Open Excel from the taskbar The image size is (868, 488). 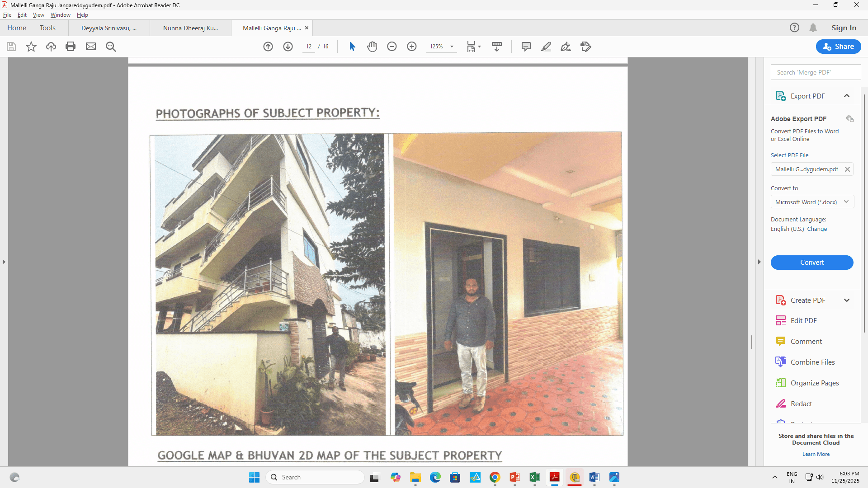coord(535,477)
